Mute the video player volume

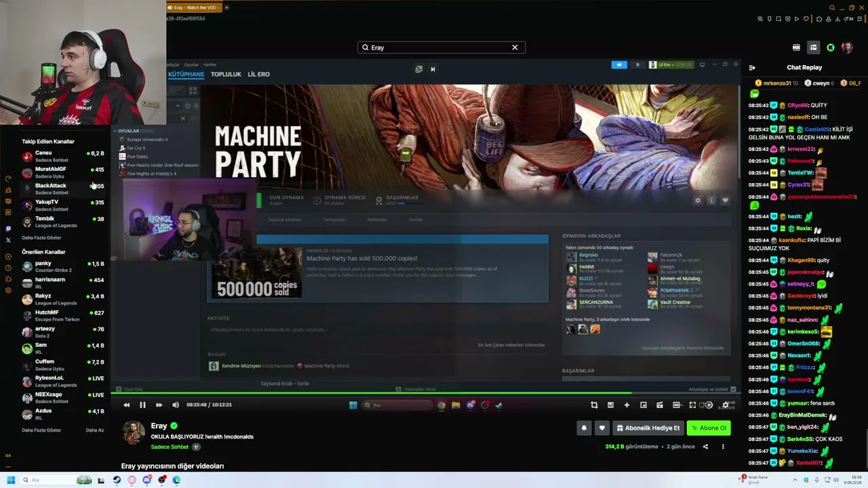click(176, 405)
